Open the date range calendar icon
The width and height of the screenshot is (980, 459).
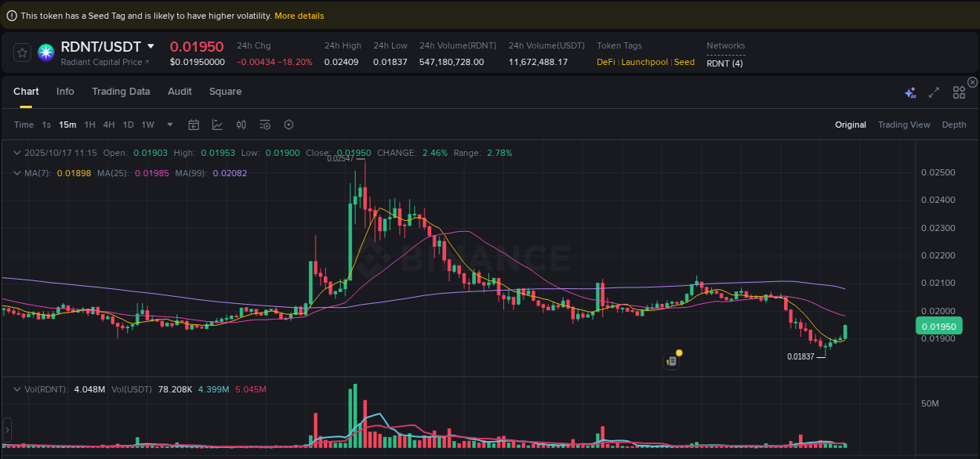[194, 125]
